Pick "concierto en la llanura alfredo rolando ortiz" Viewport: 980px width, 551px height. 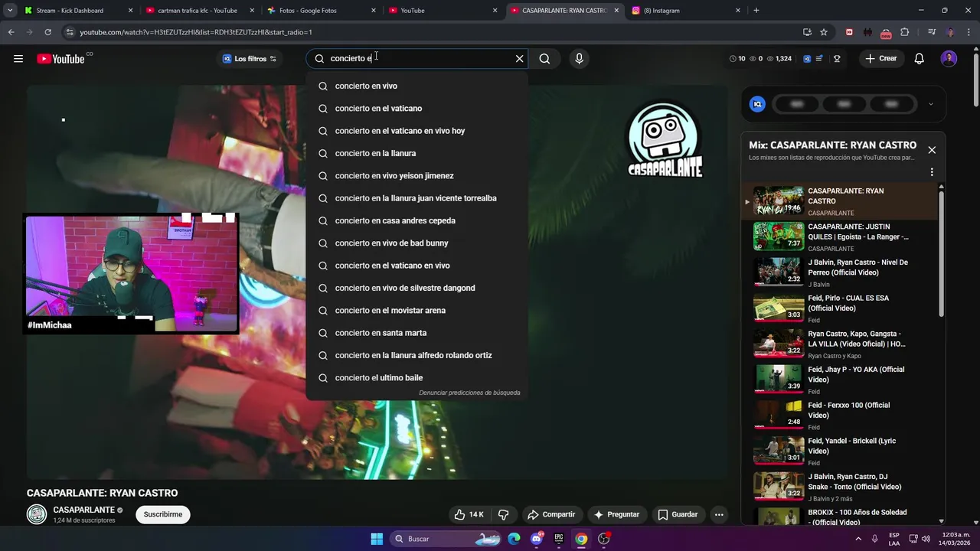point(416,355)
